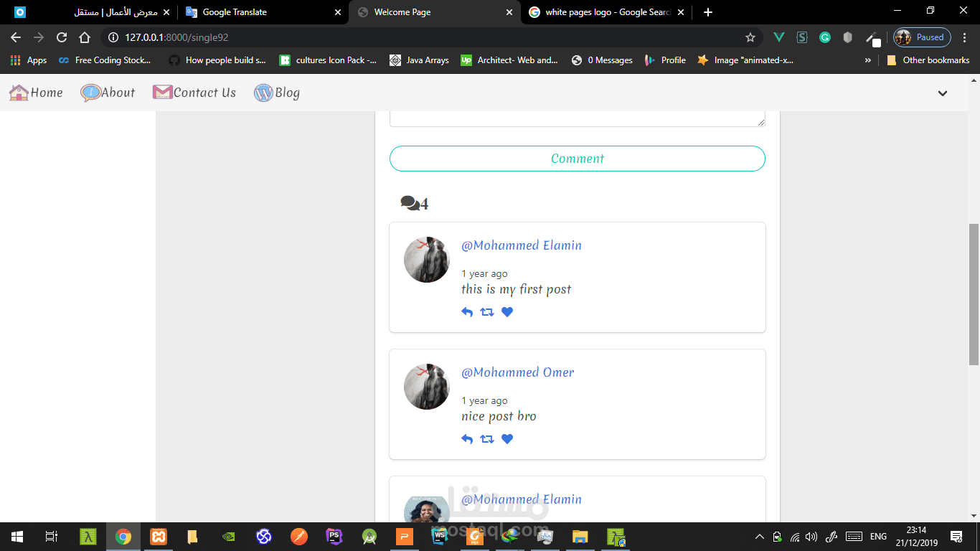Expand the navbar chevron dropdown
Screen dimensions: 980x551
click(x=943, y=93)
